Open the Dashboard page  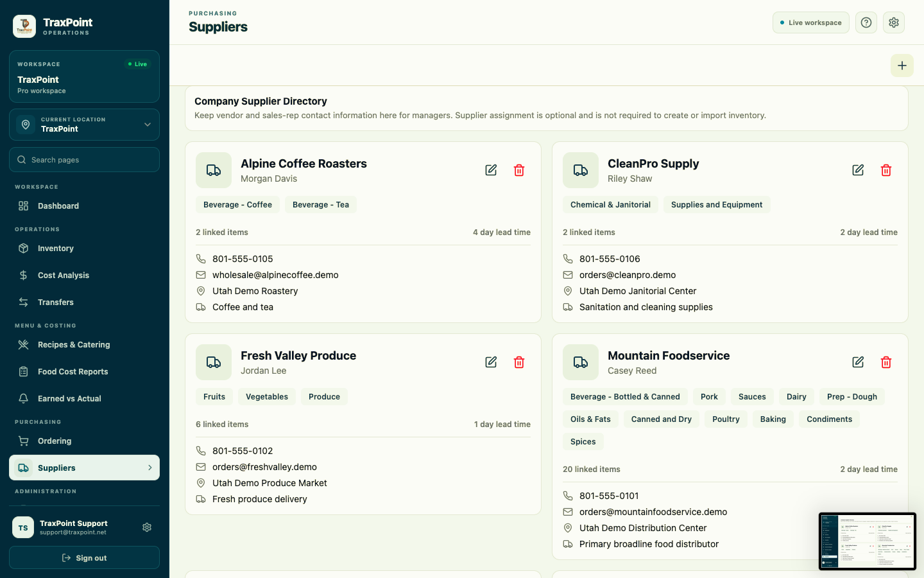pyautogui.click(x=84, y=206)
